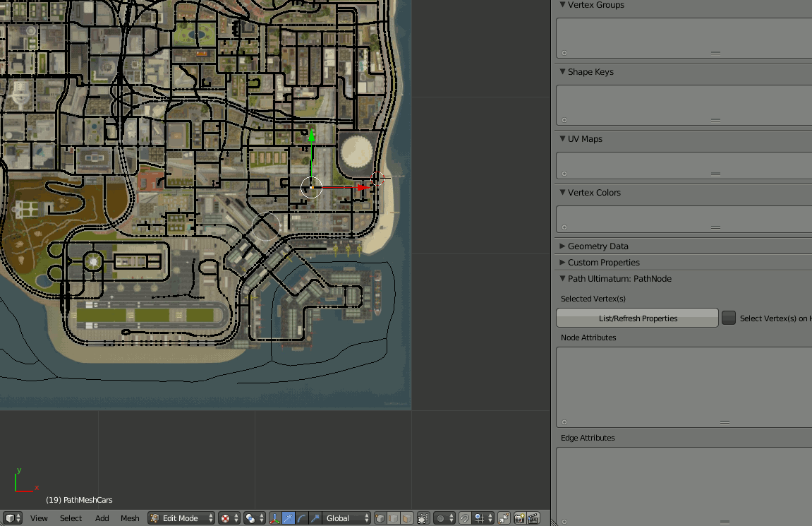Click the Shape Keys list resize grip
The height and width of the screenshot is (526, 812).
tap(715, 120)
